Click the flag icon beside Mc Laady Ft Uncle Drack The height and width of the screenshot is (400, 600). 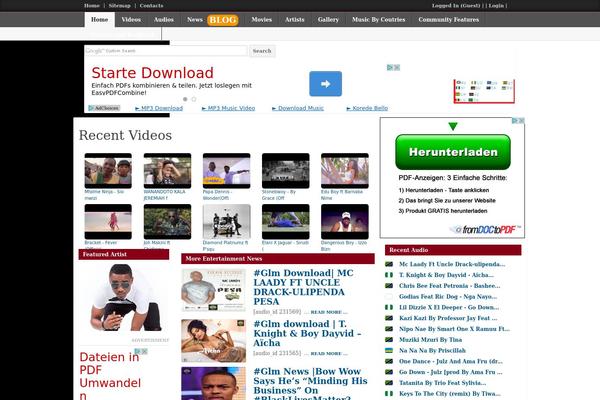coord(389,264)
